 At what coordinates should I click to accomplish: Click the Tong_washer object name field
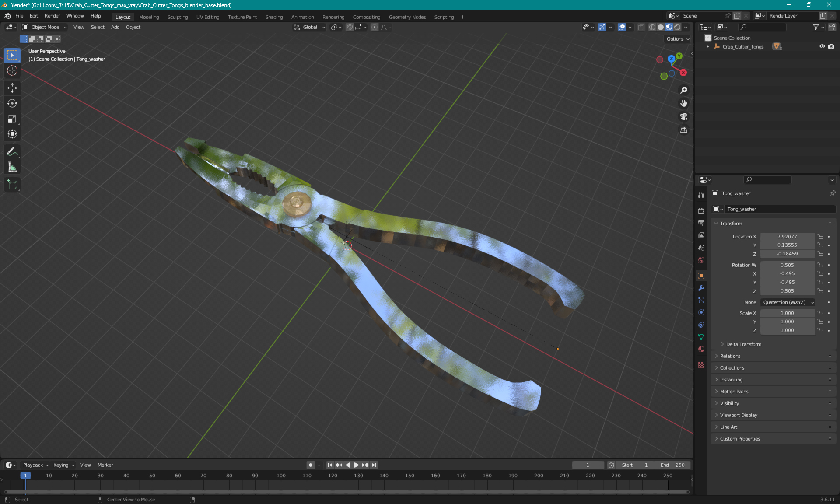point(780,209)
